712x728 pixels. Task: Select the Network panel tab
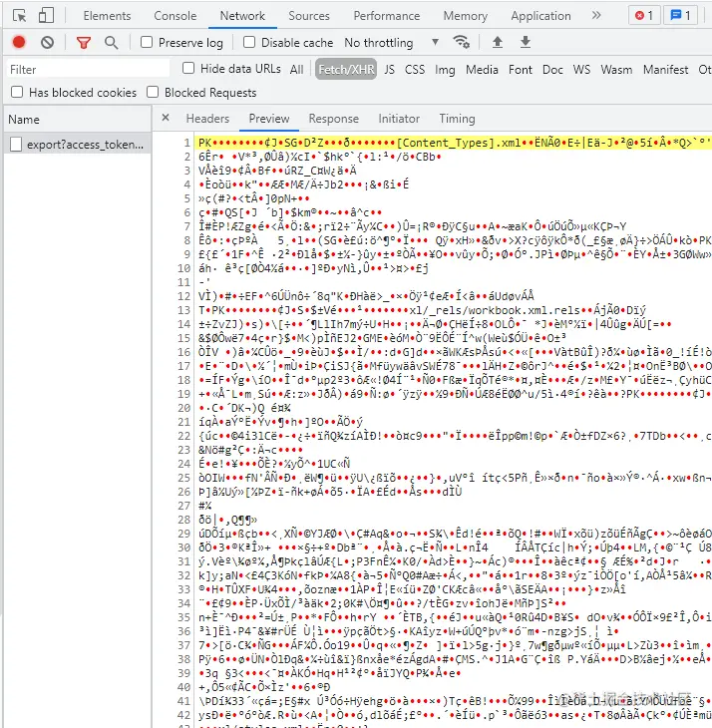tap(242, 16)
